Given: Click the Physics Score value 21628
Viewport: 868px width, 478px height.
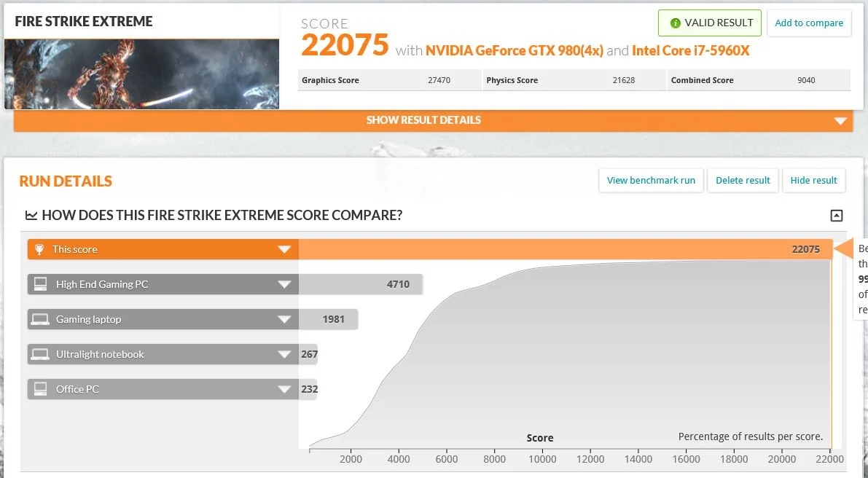Looking at the screenshot, I should coord(624,80).
